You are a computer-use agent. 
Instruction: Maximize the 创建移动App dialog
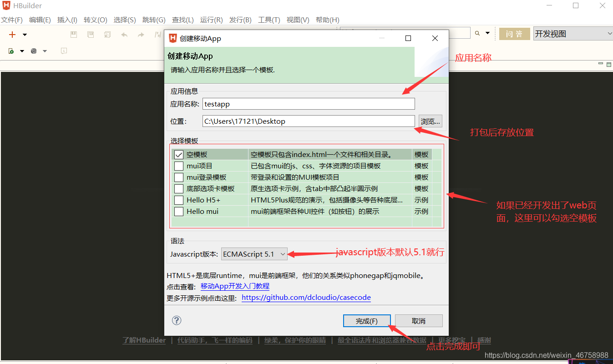[x=408, y=38]
